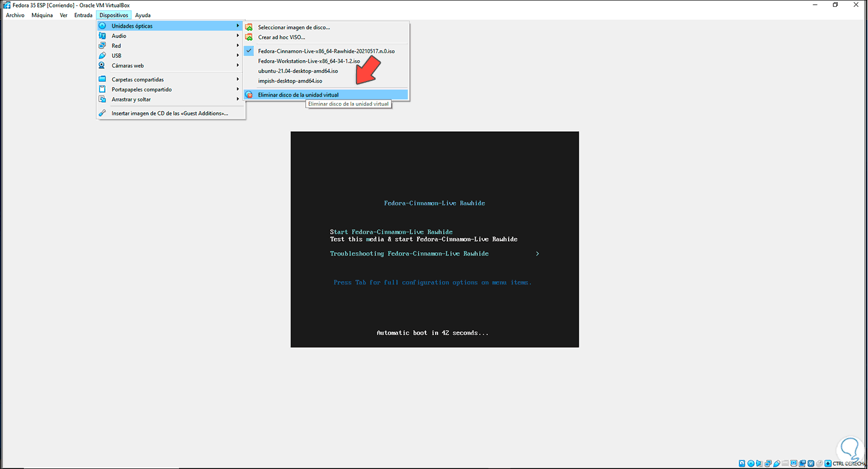Open the Entrada menu

(83, 15)
